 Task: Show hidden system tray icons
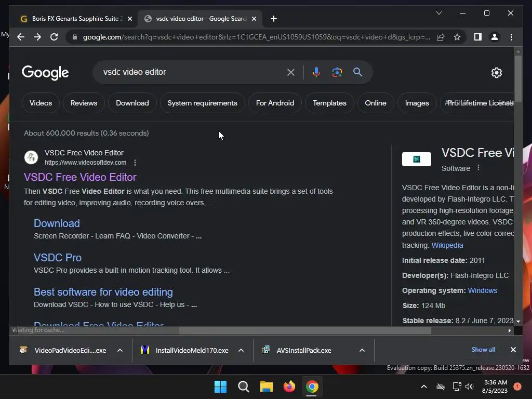424,387
